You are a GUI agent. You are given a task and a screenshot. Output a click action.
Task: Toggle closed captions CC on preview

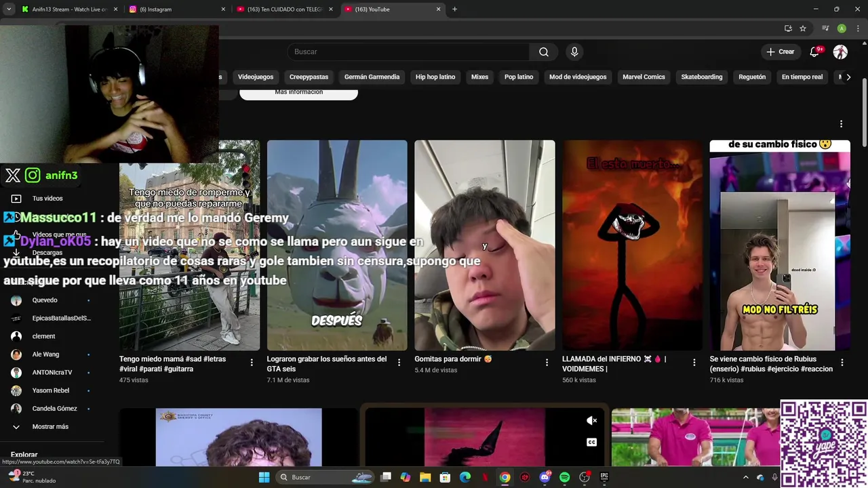(x=591, y=443)
